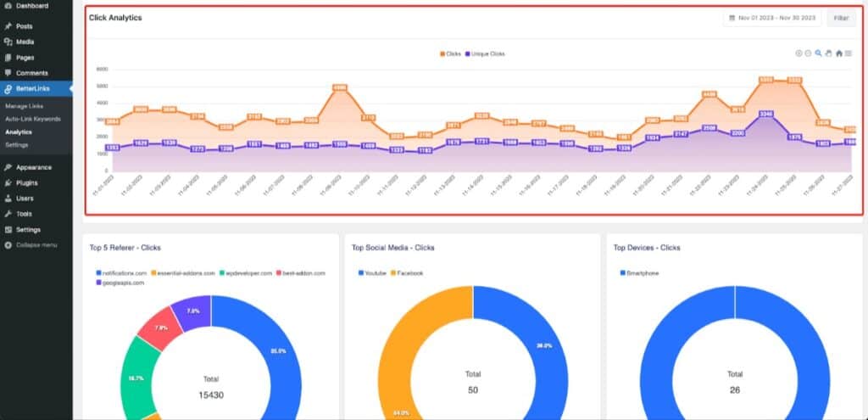Click the Settings sliders icon
This screenshot has height=420, width=868.
click(x=8, y=229)
